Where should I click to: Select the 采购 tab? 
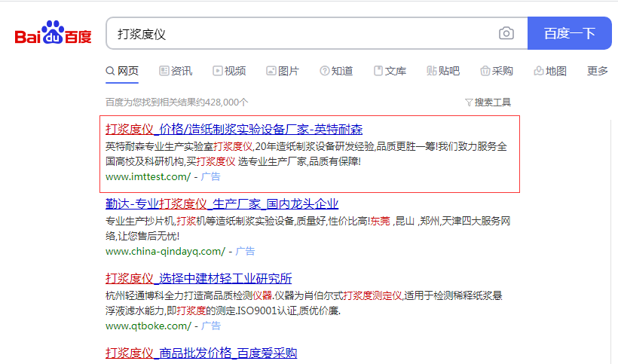click(497, 71)
